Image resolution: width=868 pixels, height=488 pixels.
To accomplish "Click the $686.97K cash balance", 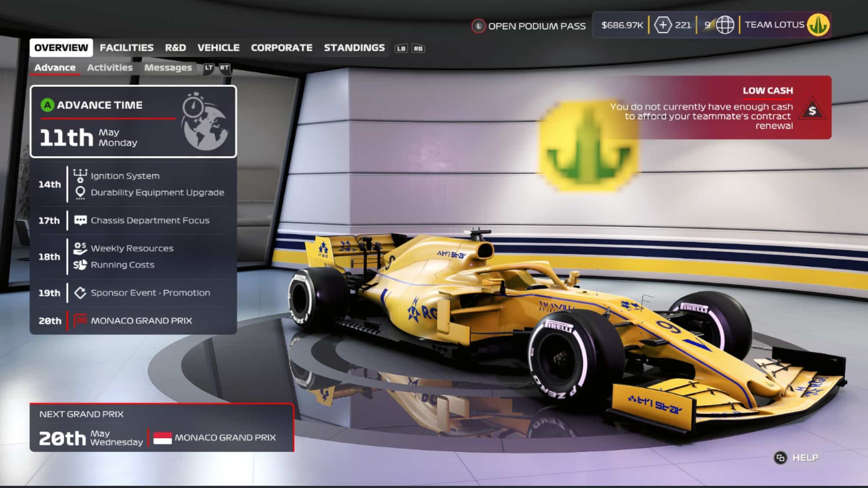I will click(622, 25).
